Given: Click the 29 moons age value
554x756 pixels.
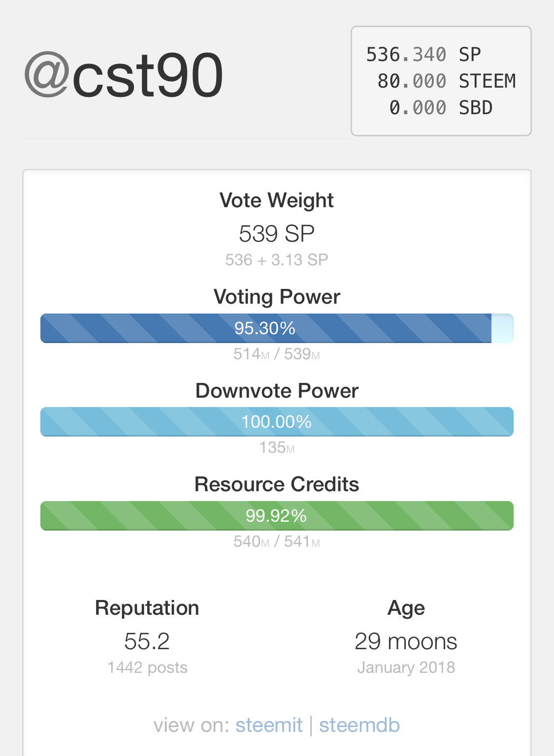Looking at the screenshot, I should point(406,641).
